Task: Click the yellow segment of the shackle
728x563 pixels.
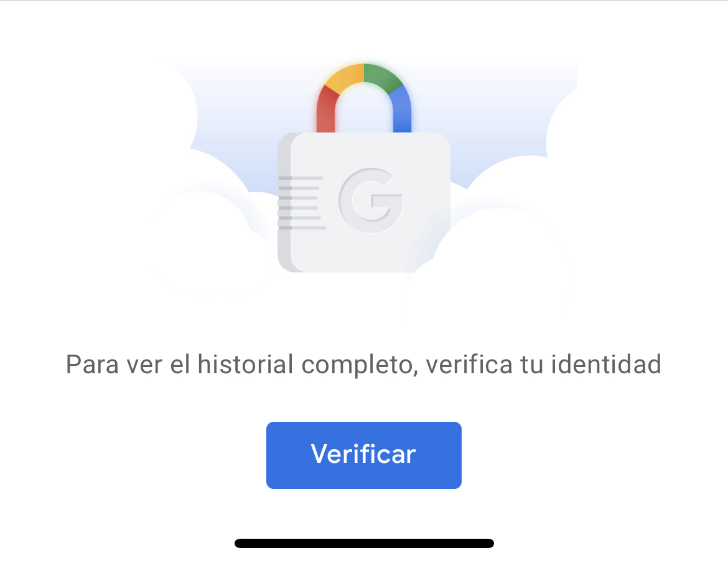Action: pyautogui.click(x=345, y=77)
